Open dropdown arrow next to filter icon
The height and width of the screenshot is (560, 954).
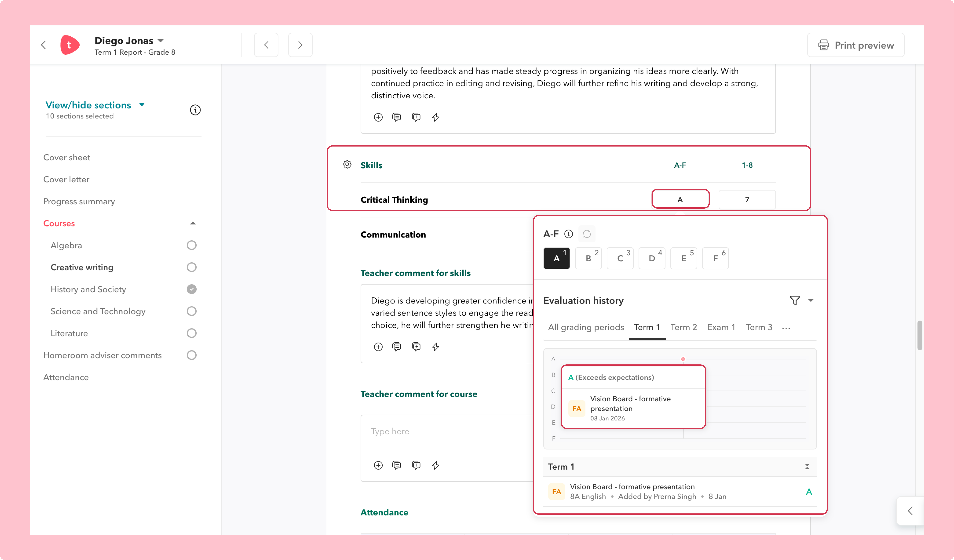click(811, 300)
